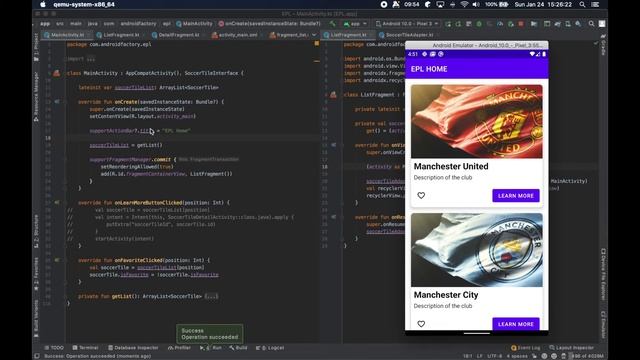640x360 pixels.
Task: Click LEARN MORE on Manchester City card
Action: [516, 324]
